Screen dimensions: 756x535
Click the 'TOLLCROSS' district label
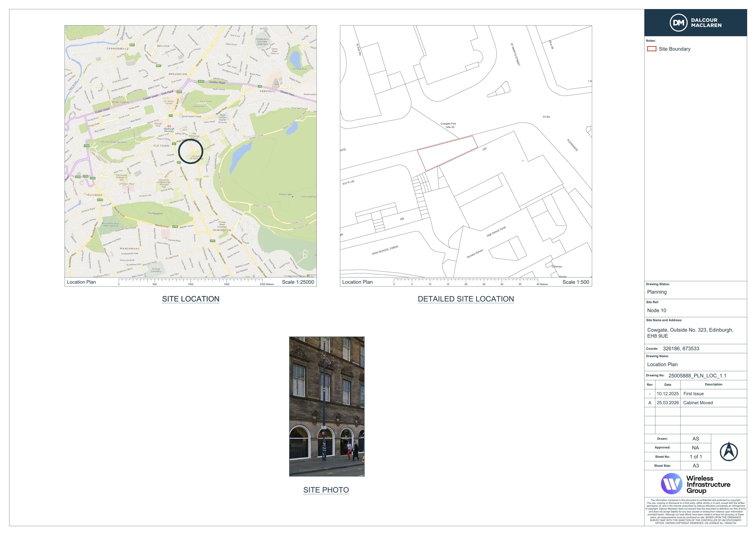94,195
